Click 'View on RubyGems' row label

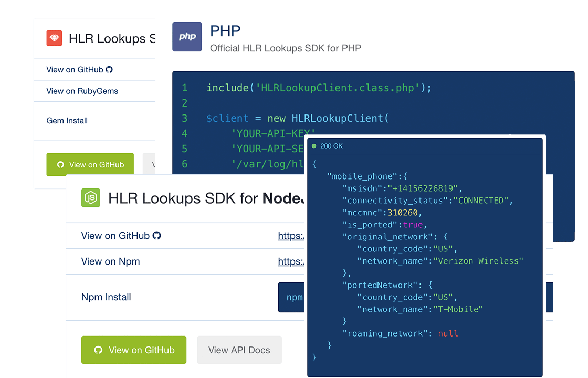click(x=82, y=91)
